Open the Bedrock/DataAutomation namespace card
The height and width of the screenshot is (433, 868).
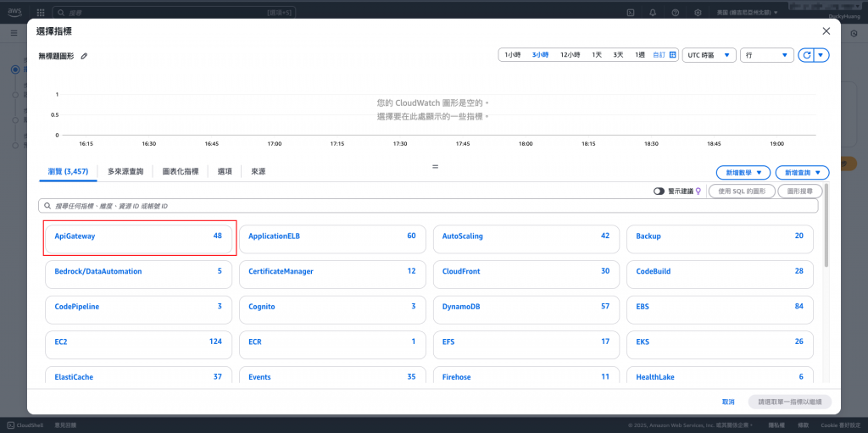pyautogui.click(x=139, y=274)
